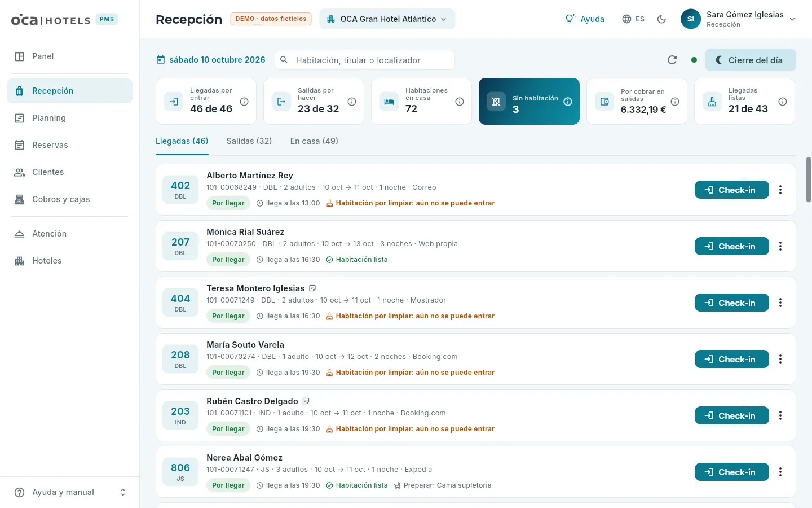
Task: Check in Mónica Rial Suárez in room 207
Action: coord(732,246)
